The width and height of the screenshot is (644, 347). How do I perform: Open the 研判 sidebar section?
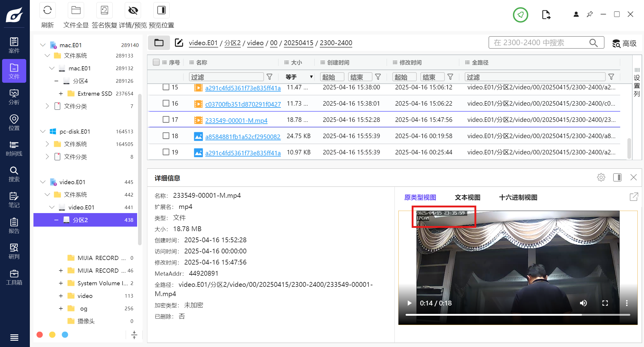[14, 251]
